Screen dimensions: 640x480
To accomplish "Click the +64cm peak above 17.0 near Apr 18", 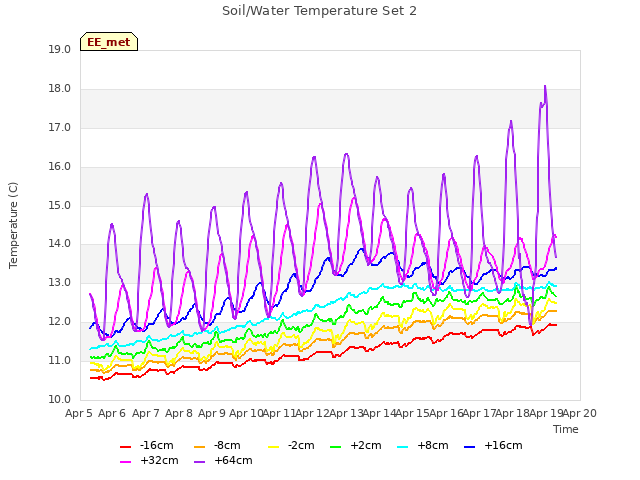I will [x=511, y=121].
